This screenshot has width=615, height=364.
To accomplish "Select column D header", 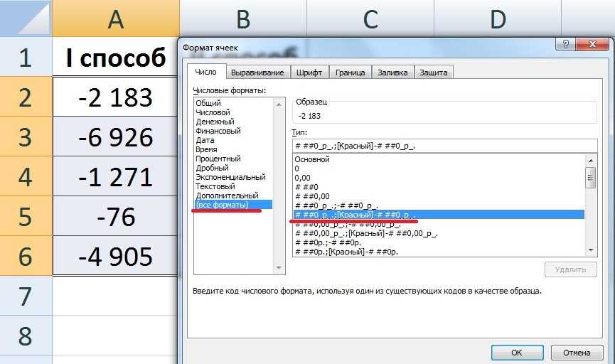I will point(498,18).
